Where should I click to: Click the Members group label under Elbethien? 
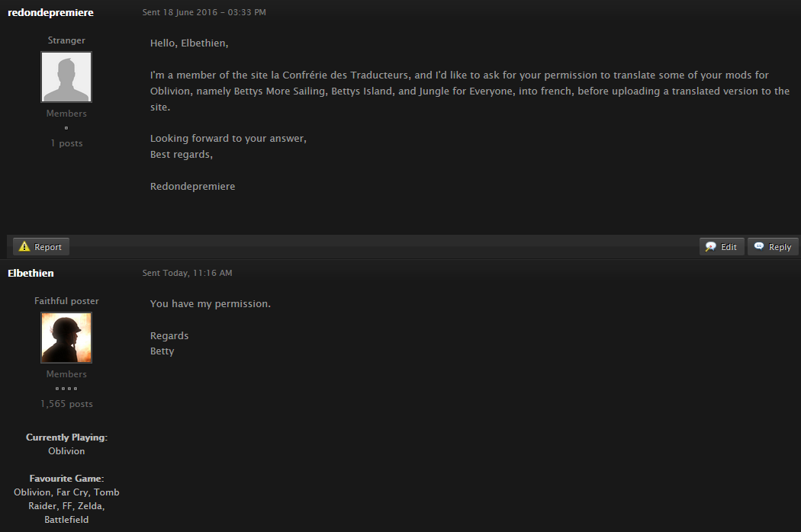[66, 374]
